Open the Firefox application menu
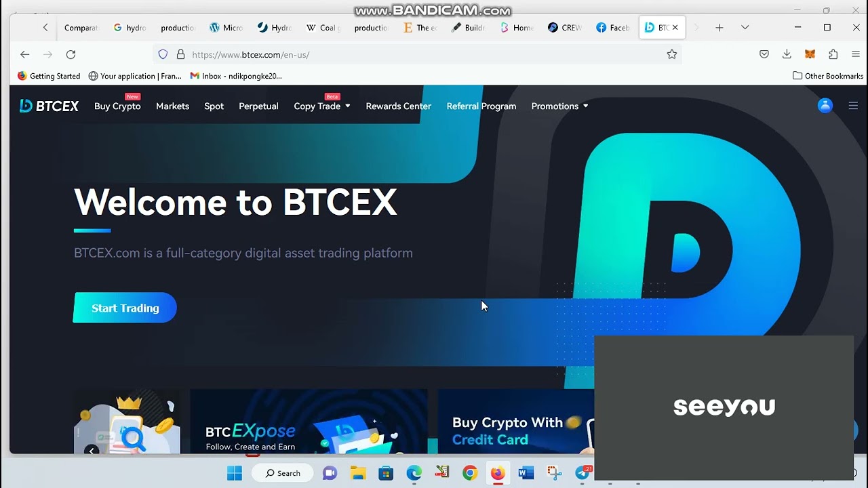The height and width of the screenshot is (488, 868). click(856, 54)
